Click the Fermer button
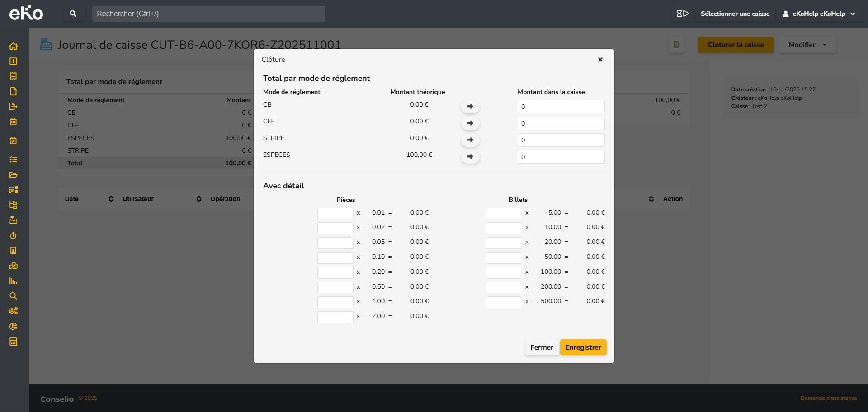Screen dimensions: 868x412 (542, 347)
